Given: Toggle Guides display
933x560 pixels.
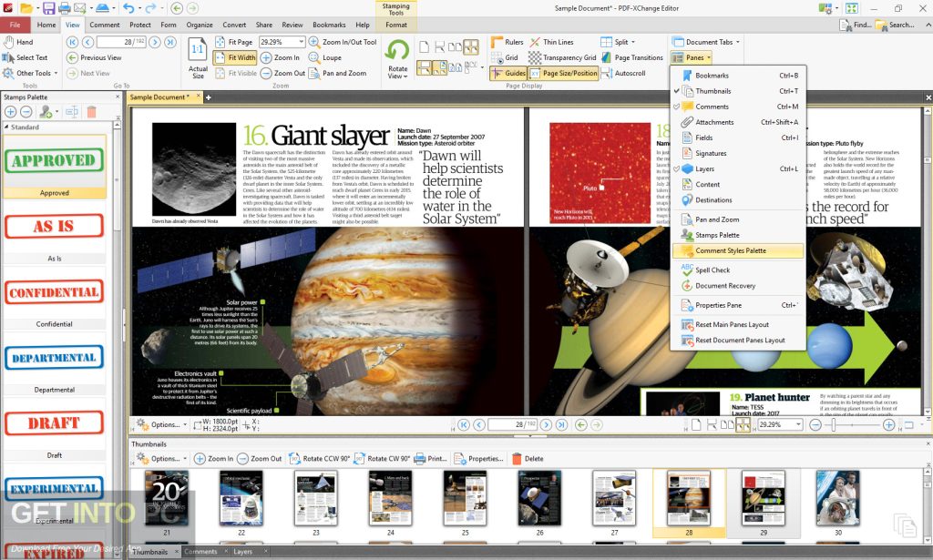Looking at the screenshot, I should coord(508,73).
